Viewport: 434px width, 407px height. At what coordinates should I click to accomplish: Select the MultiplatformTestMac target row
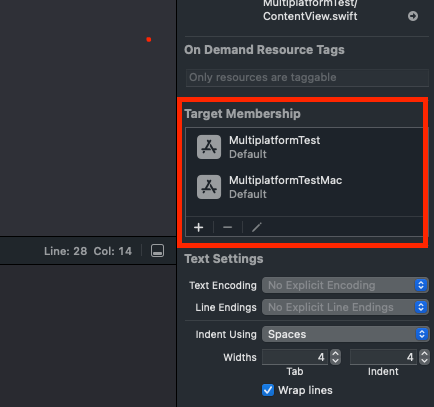[x=304, y=187]
